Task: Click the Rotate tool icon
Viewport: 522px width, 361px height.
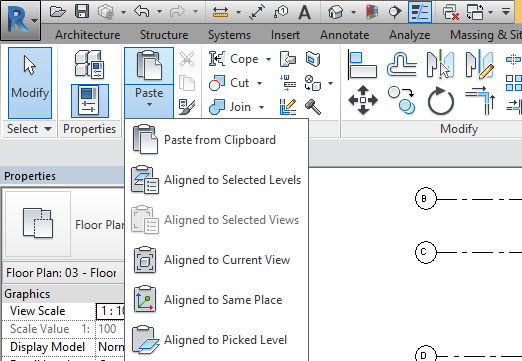Action: point(441,100)
